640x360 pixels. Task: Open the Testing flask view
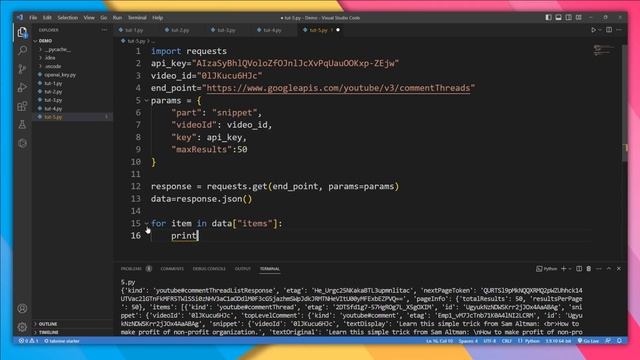coord(22,124)
